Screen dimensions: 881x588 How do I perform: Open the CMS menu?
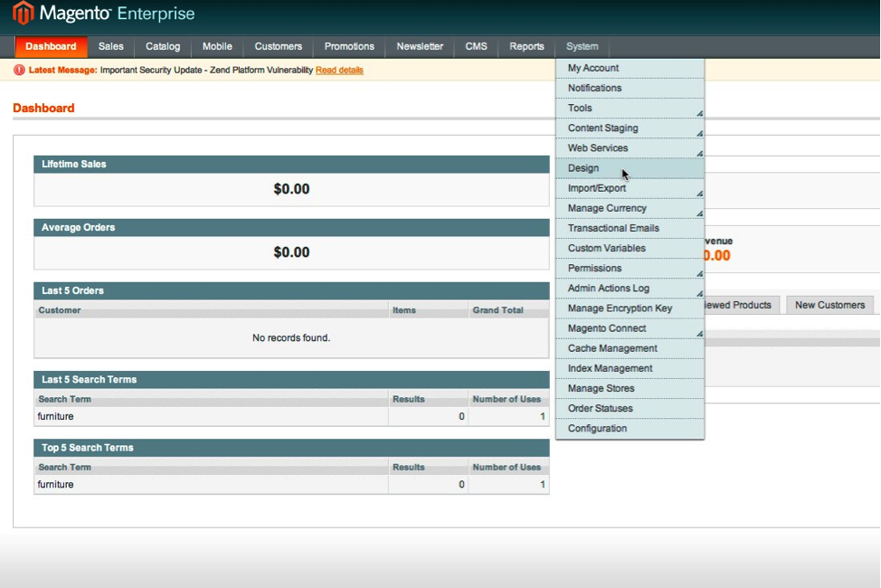[x=476, y=47]
